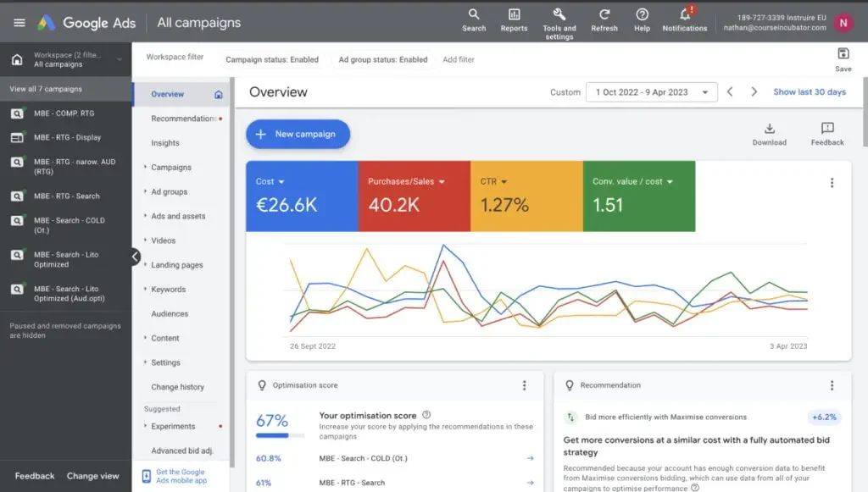This screenshot has height=492, width=868.
Task: Open Recommendation card three-dot menu
Action: pyautogui.click(x=832, y=385)
